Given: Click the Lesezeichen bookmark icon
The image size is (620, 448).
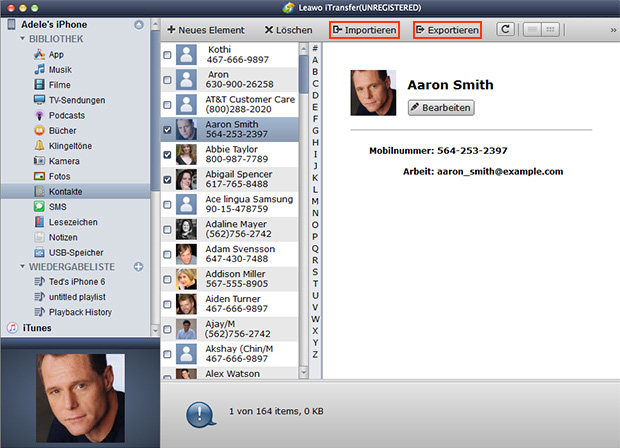Looking at the screenshot, I should pyautogui.click(x=39, y=222).
